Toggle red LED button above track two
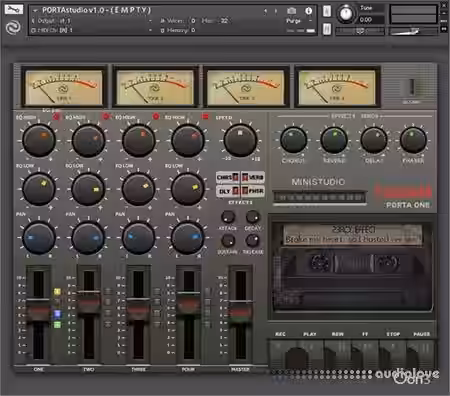 [106, 116]
